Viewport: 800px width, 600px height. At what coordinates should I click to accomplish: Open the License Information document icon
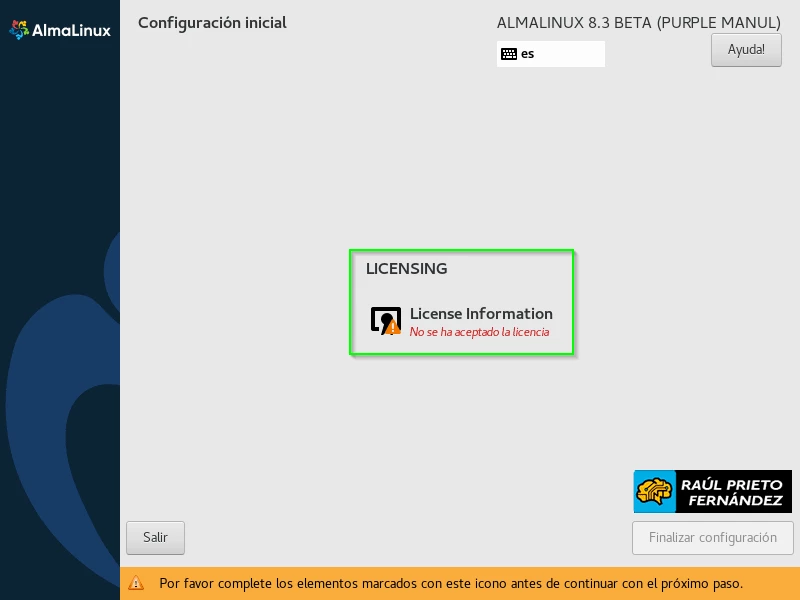point(385,319)
